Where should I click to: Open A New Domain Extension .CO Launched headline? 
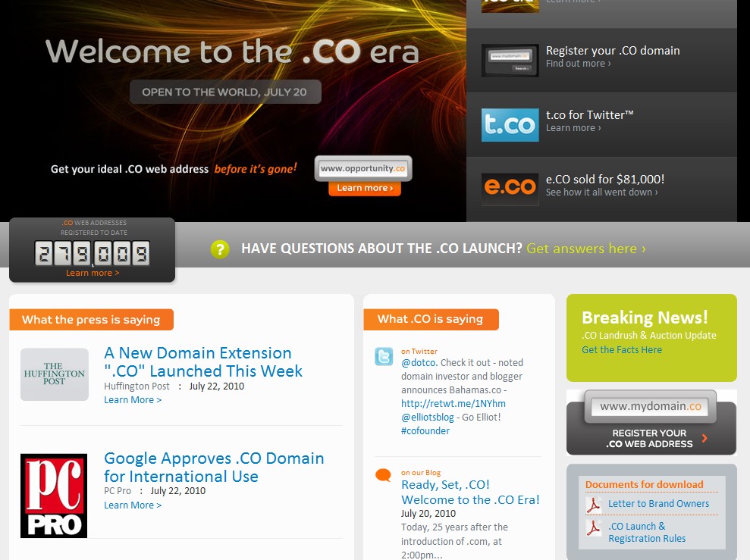click(x=203, y=361)
